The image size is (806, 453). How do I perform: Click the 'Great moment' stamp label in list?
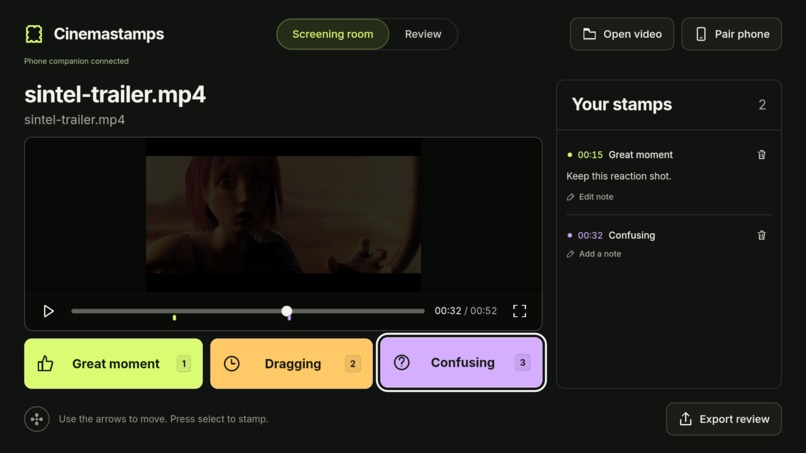[640, 155]
